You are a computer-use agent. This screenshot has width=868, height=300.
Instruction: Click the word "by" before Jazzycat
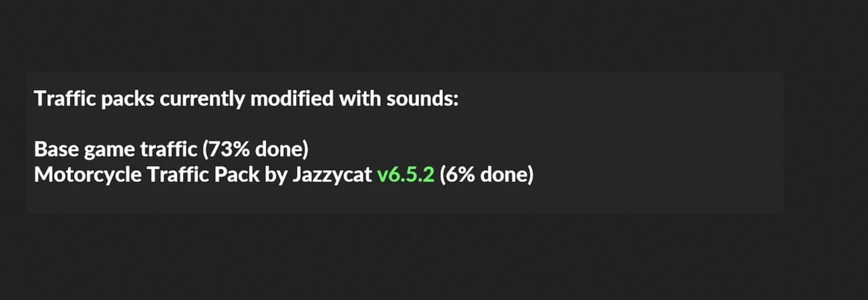click(275, 175)
